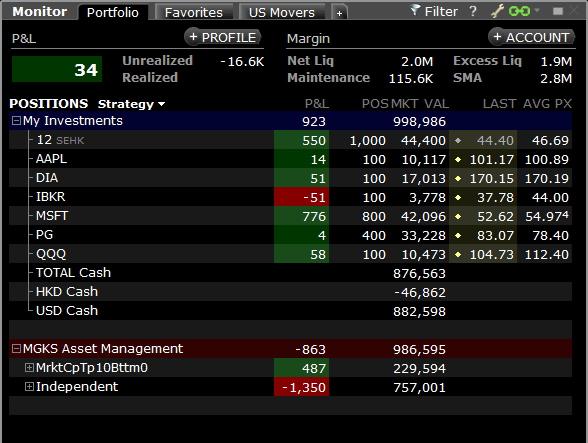Select the DIA position row
Viewport: 588px width, 443px height.
click(x=291, y=178)
